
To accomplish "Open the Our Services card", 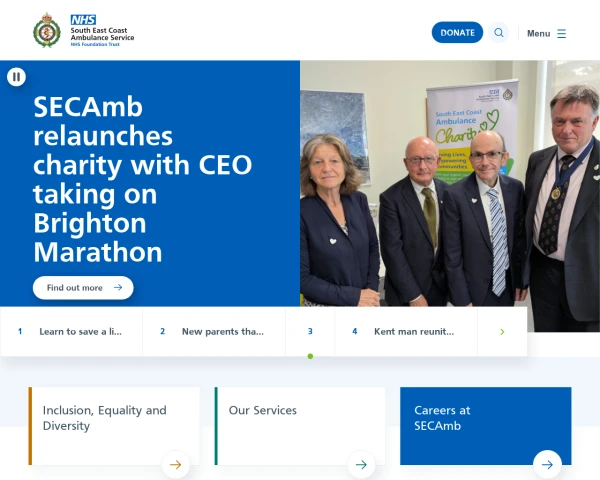I will coord(300,426).
